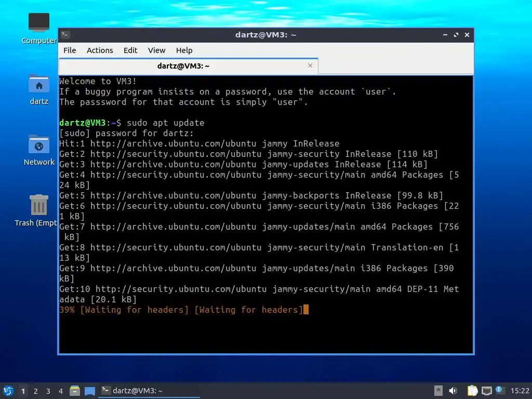Click the 'Get:7' jammy-updates amd64 line
532x399 pixels.
click(259, 232)
